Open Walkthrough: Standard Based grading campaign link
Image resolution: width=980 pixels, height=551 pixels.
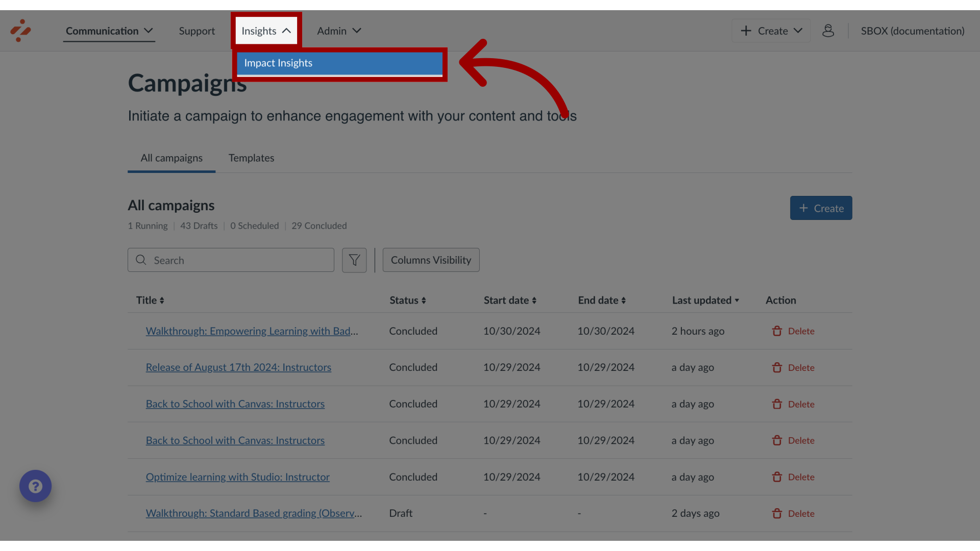(x=254, y=513)
